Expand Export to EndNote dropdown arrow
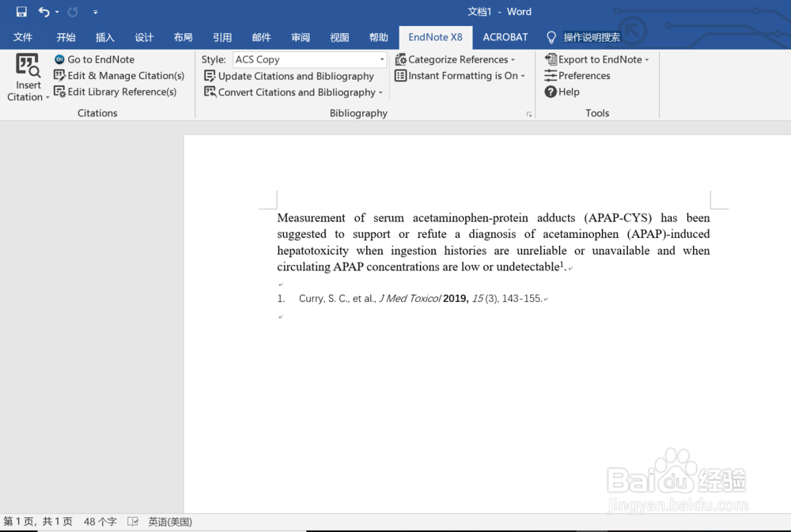Screen dimensions: 791x532 click(647, 59)
